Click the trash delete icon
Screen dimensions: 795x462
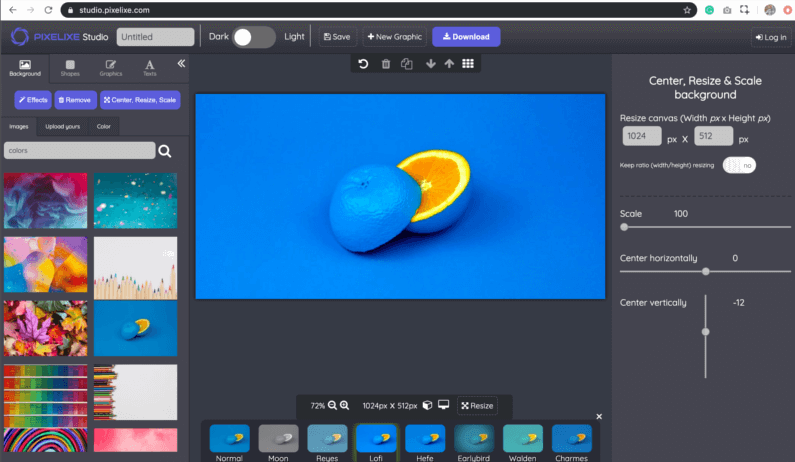point(385,64)
